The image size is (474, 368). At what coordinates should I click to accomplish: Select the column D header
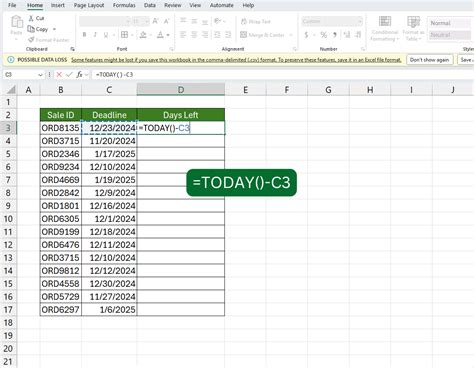tap(181, 90)
